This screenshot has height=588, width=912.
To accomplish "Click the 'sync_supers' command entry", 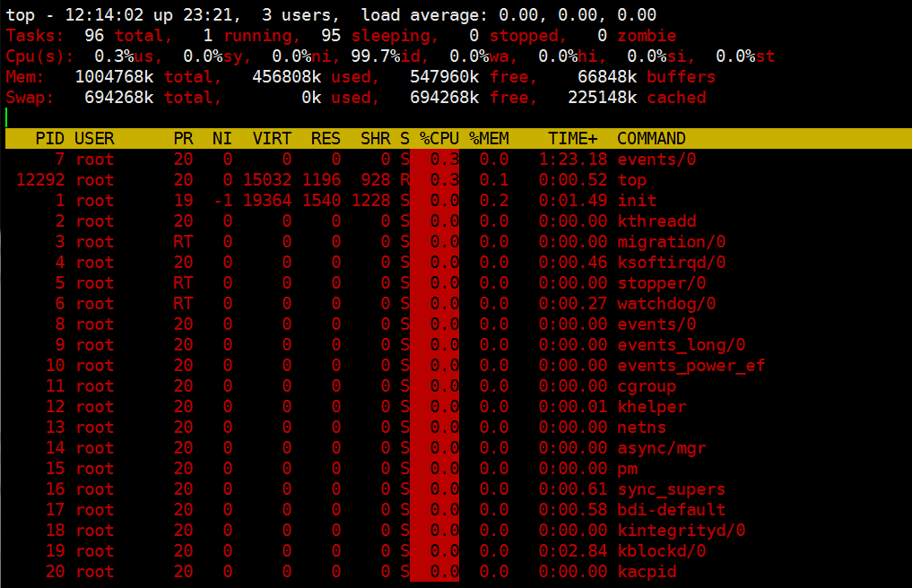I will (671, 489).
